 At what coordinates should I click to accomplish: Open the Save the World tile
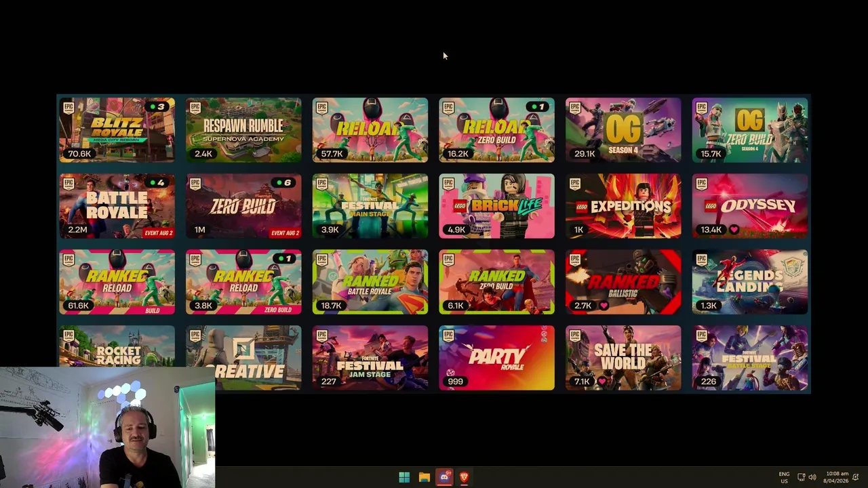623,358
